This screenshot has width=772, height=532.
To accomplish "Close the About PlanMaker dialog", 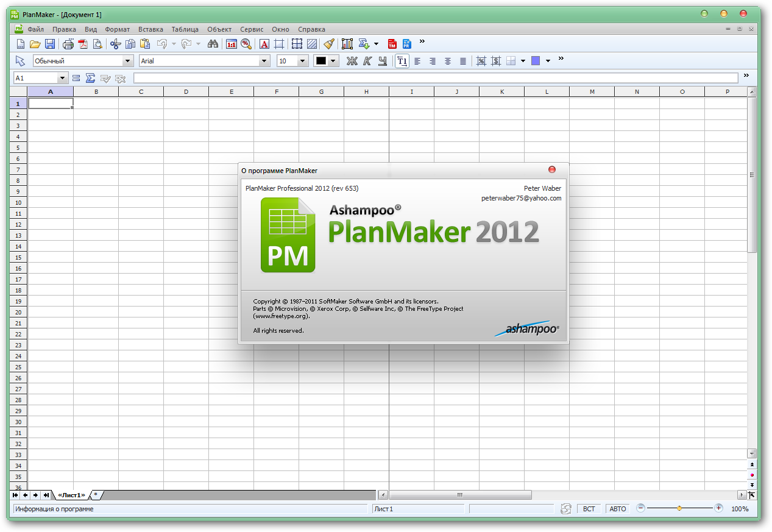I will 552,170.
